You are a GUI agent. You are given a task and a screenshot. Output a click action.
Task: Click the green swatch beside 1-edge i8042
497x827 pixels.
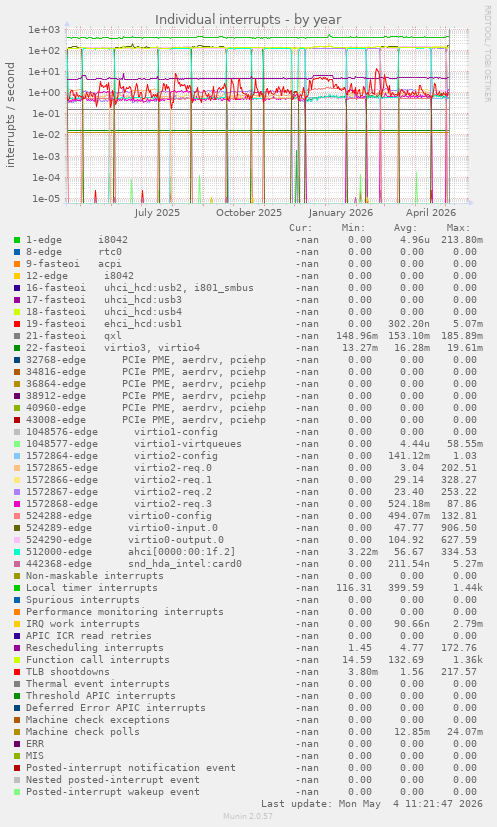(x=17, y=240)
